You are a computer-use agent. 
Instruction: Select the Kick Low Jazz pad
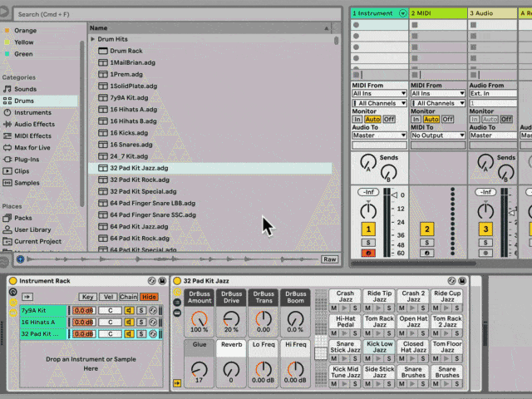coord(379,347)
